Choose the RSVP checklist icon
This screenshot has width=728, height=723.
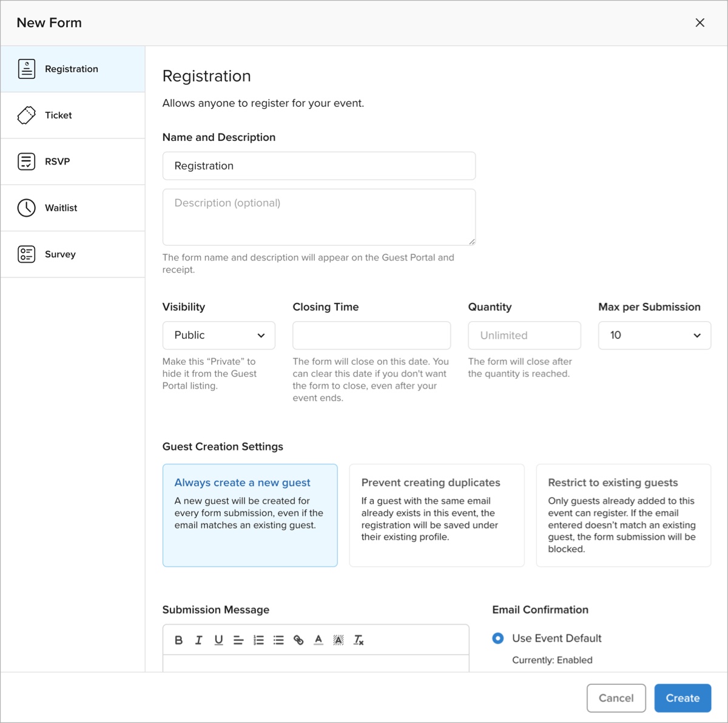point(27,161)
